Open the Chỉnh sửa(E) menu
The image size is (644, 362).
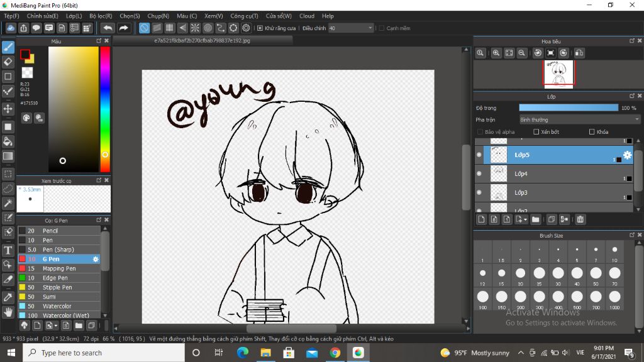tap(42, 16)
